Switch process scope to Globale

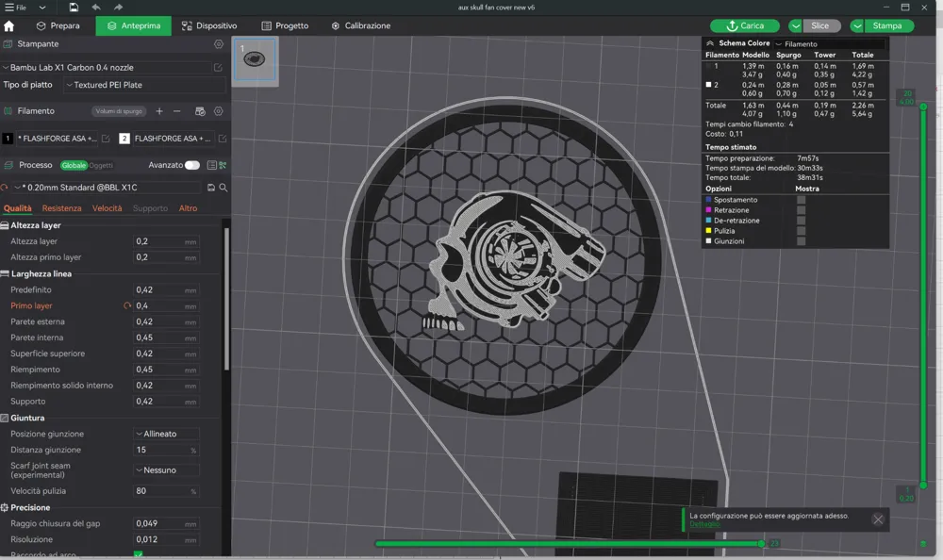74,165
